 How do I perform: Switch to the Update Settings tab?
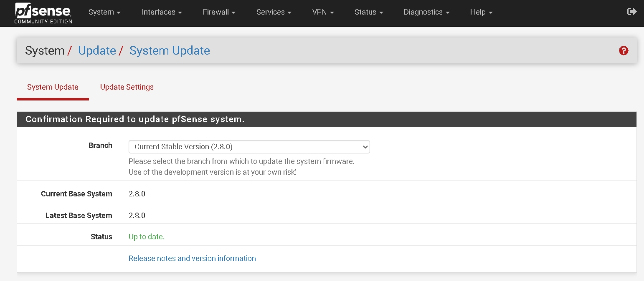tap(127, 87)
